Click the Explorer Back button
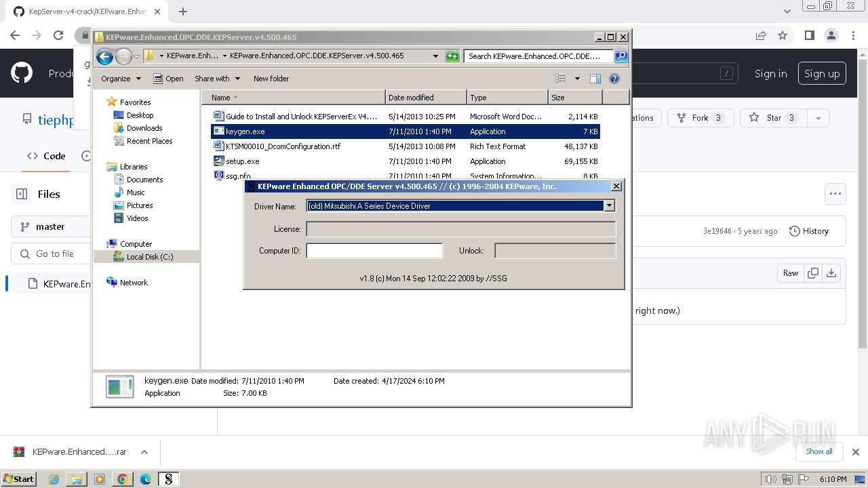Image resolution: width=868 pixels, height=488 pixels. (x=104, y=56)
